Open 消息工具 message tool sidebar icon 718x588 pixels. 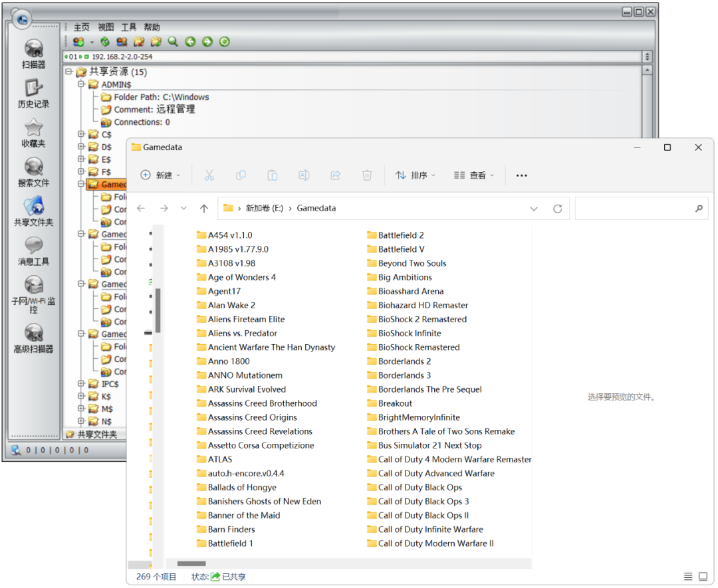click(x=33, y=250)
